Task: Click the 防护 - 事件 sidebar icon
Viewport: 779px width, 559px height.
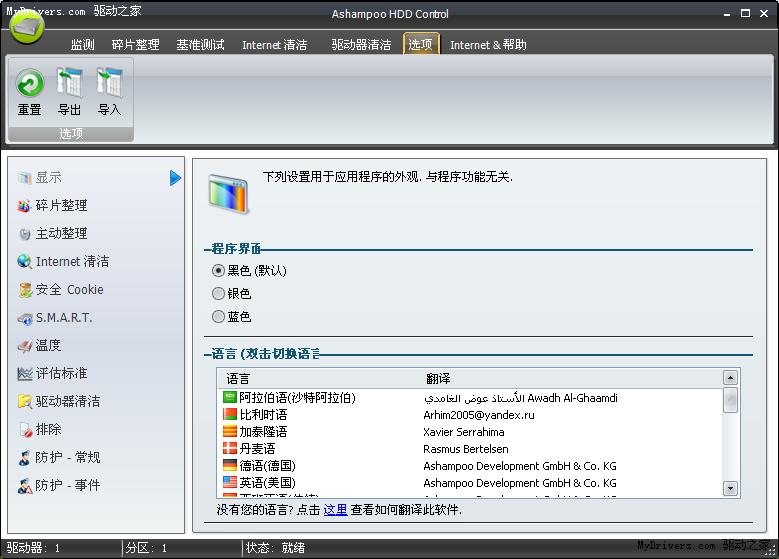Action: click(x=25, y=485)
